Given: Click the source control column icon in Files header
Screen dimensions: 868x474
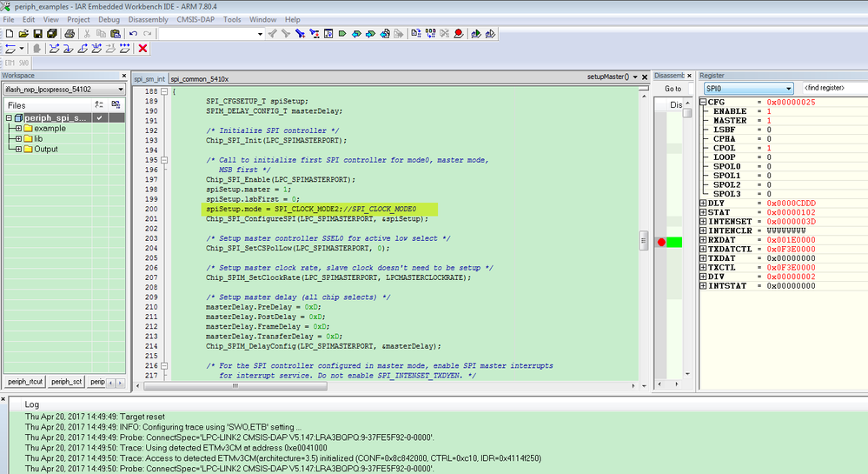Looking at the screenshot, I should (x=99, y=104).
